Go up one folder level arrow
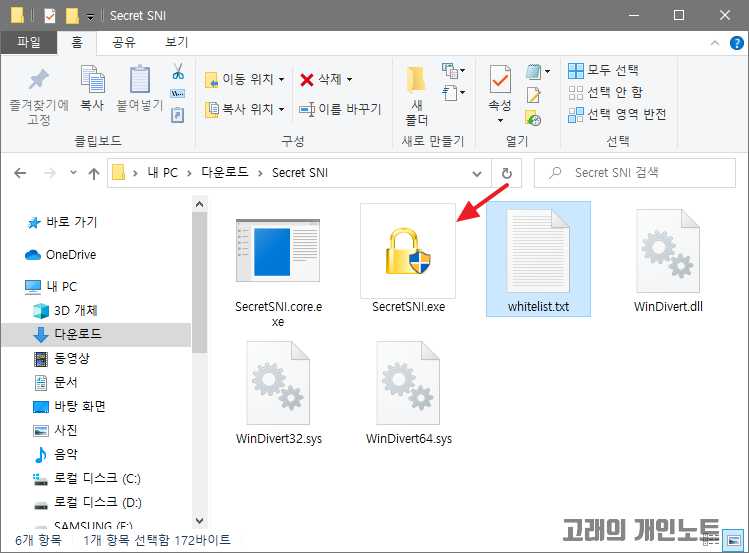The height and width of the screenshot is (553, 749). click(x=94, y=173)
